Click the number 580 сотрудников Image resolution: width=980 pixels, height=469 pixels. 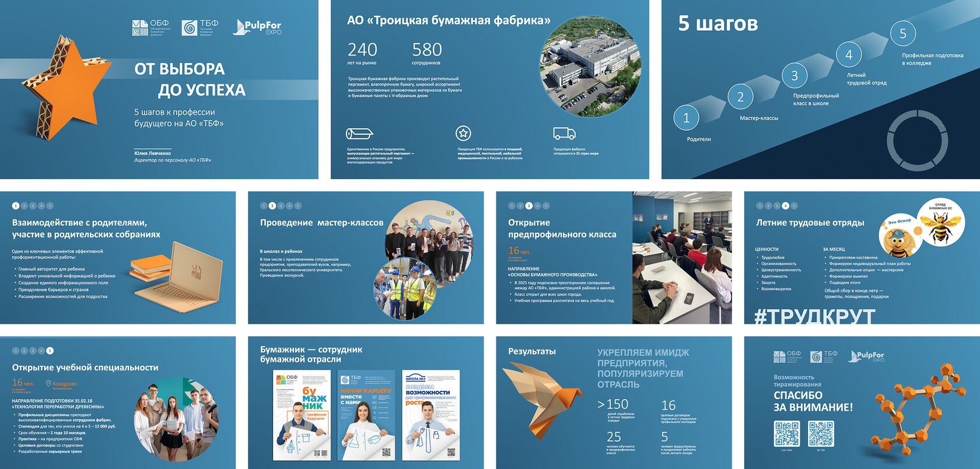pos(427,49)
